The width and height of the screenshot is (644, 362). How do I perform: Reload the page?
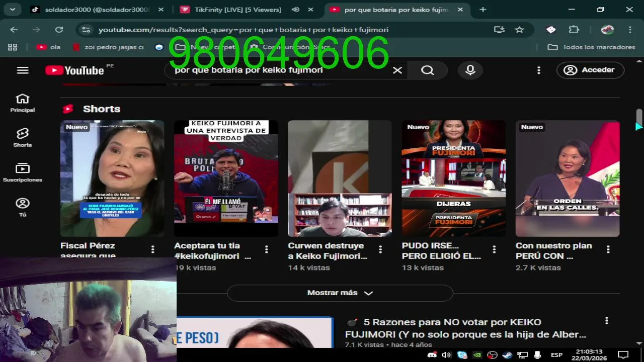(59, 30)
